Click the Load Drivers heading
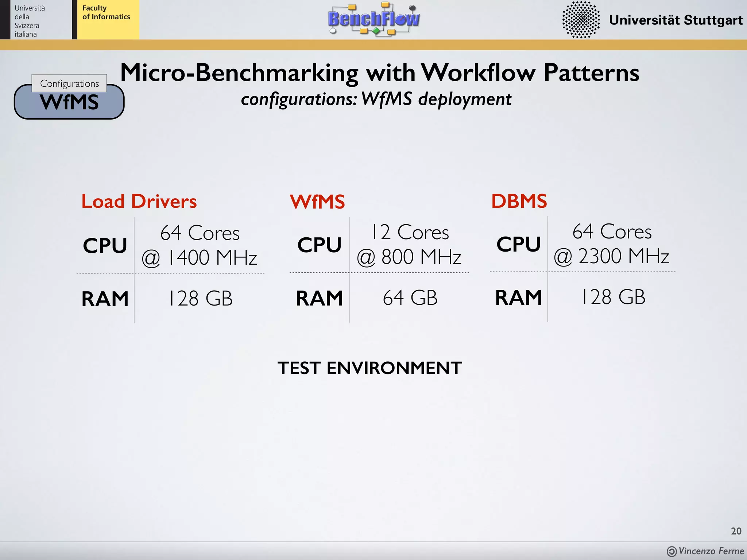Image resolution: width=747 pixels, height=560 pixels. point(139,201)
